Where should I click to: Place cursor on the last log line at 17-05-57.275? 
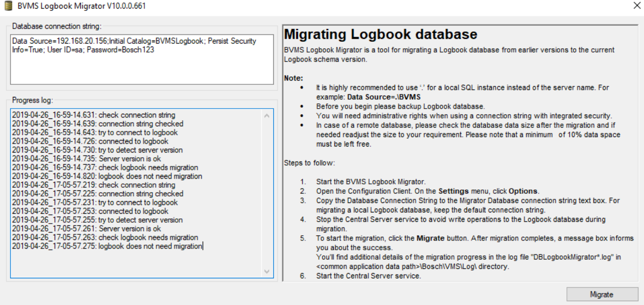pos(107,246)
